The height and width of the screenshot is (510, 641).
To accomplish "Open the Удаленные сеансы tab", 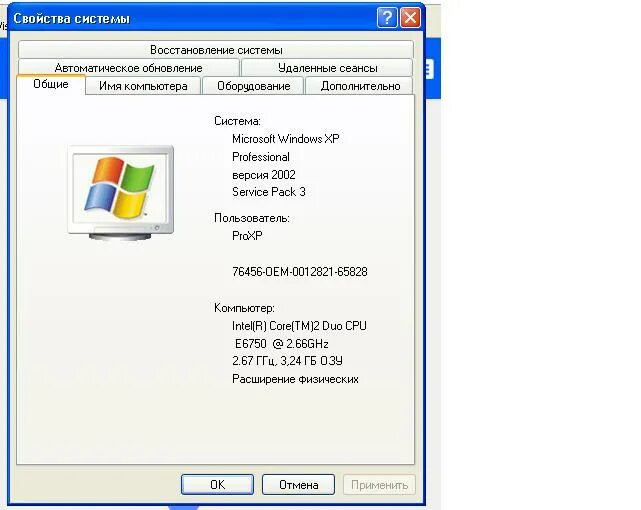I will tap(327, 67).
